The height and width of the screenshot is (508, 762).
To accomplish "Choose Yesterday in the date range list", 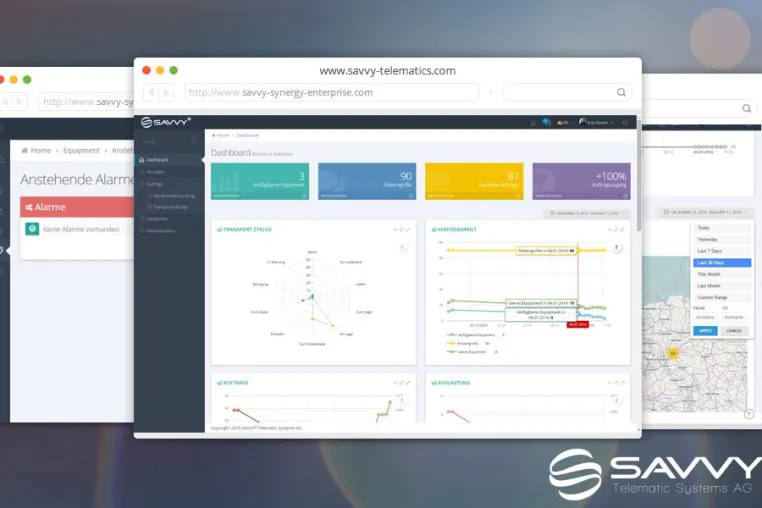I will (x=722, y=240).
